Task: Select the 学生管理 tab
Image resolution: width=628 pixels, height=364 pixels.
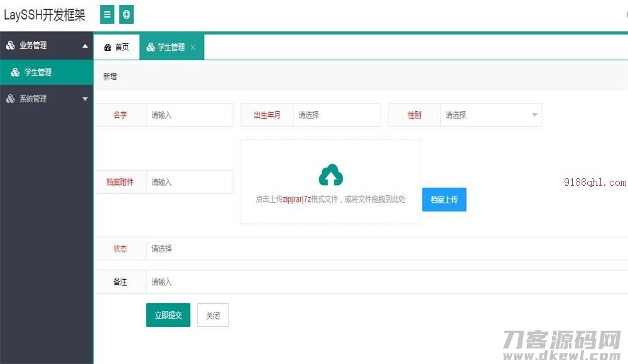Action: coord(168,46)
